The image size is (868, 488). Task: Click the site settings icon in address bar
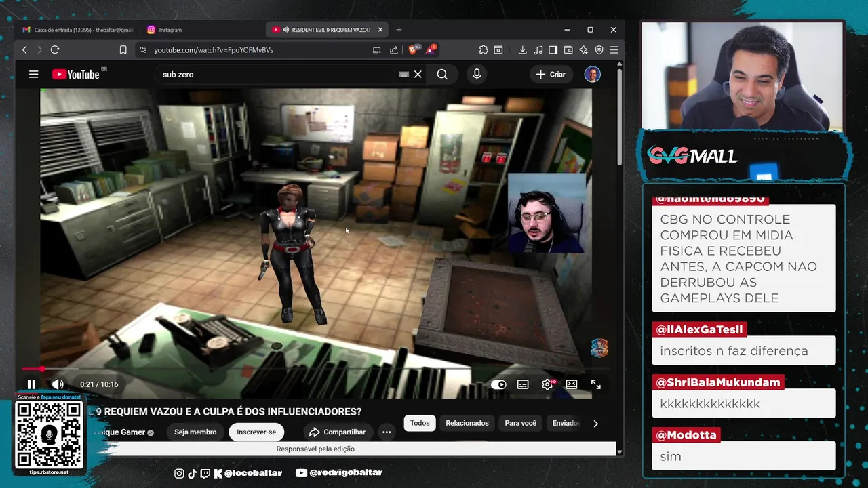(142, 49)
